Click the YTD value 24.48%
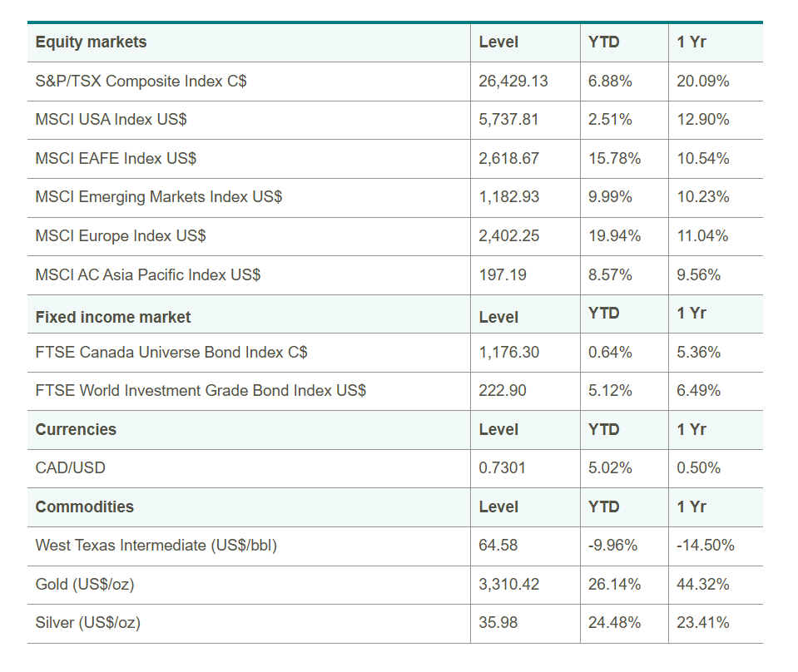This screenshot has height=672, width=798. (614, 623)
